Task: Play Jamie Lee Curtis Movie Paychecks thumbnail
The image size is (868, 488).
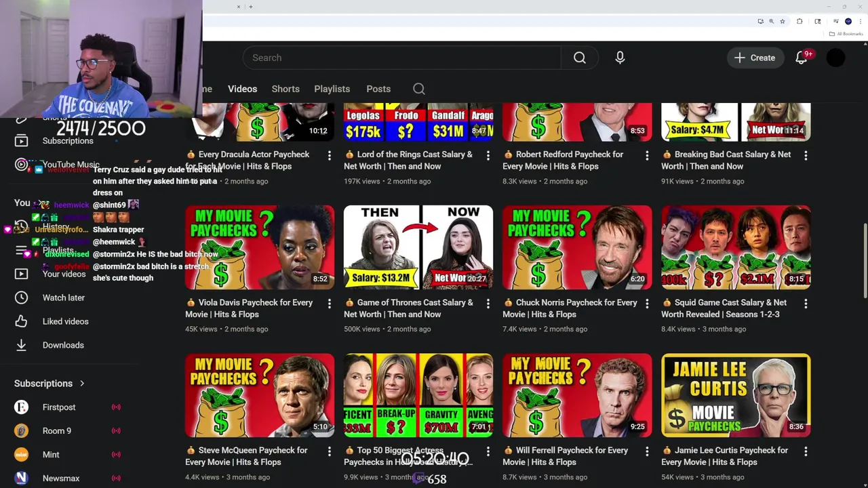Action: [736, 395]
